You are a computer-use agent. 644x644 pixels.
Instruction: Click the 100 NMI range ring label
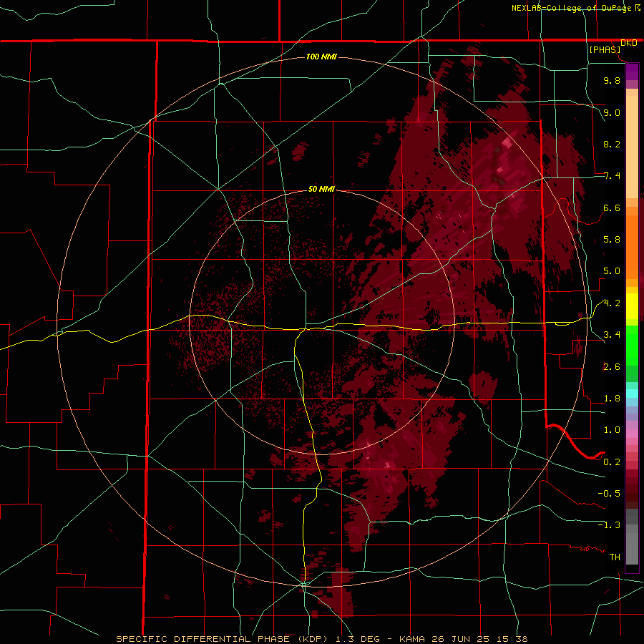tap(321, 57)
